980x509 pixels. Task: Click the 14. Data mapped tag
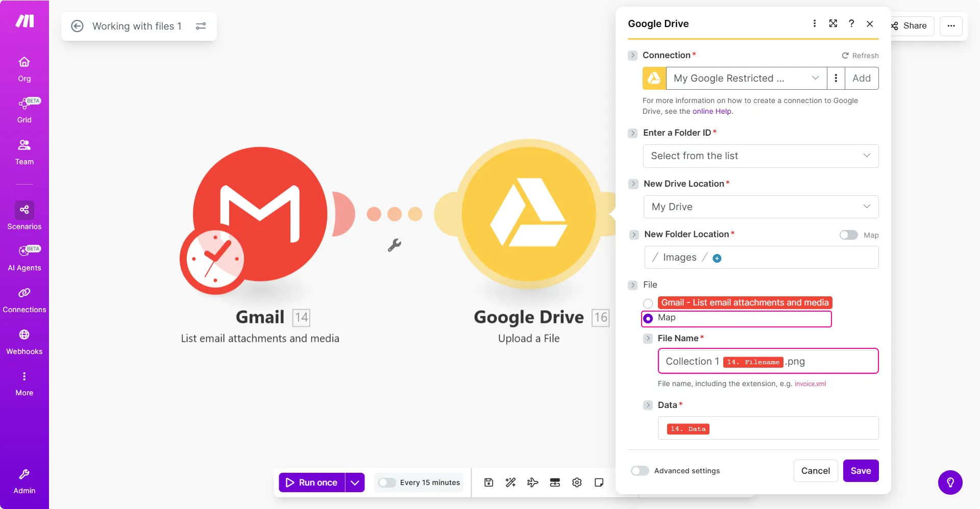point(688,429)
